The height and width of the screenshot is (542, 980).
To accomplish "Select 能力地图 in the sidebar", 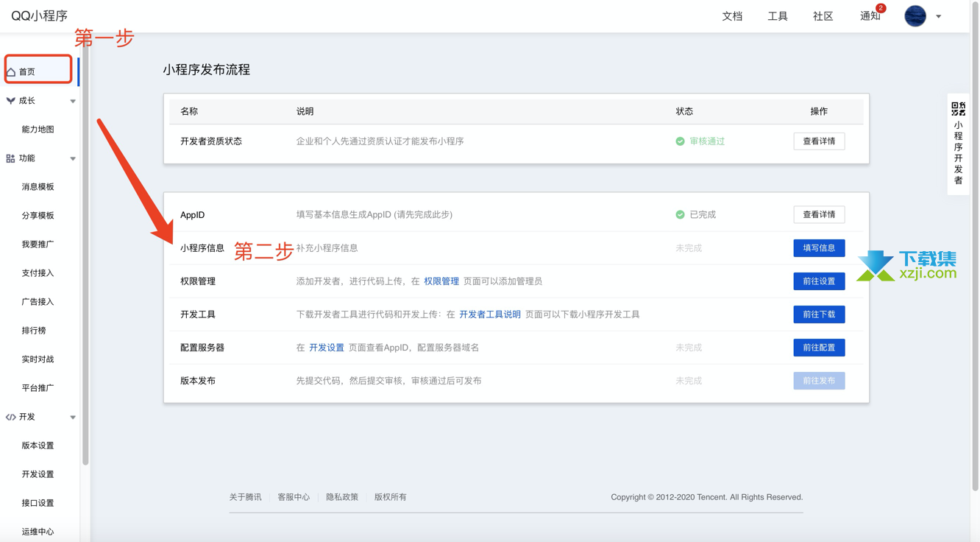I will [38, 130].
